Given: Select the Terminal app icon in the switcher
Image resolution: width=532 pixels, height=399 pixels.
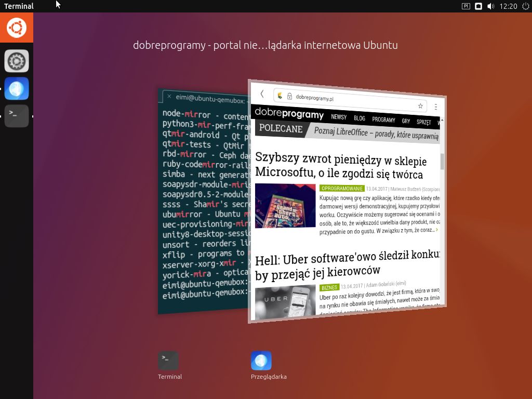Looking at the screenshot, I should pos(168,361).
